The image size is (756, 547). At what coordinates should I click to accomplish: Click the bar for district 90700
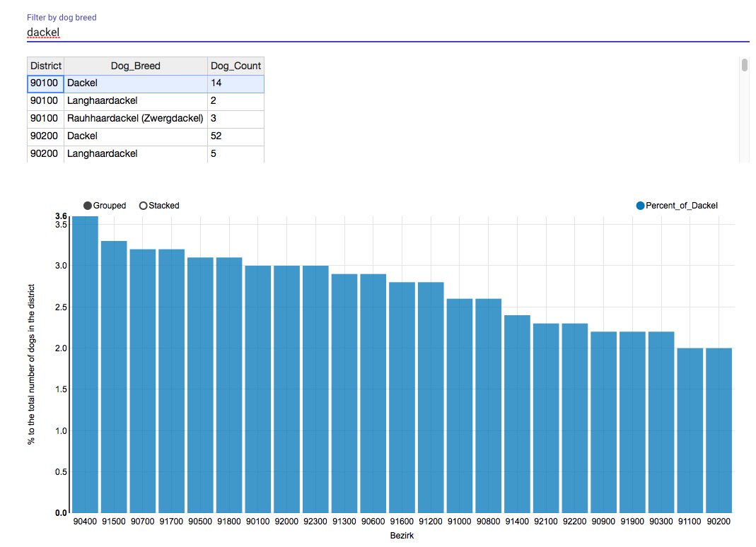pos(143,381)
